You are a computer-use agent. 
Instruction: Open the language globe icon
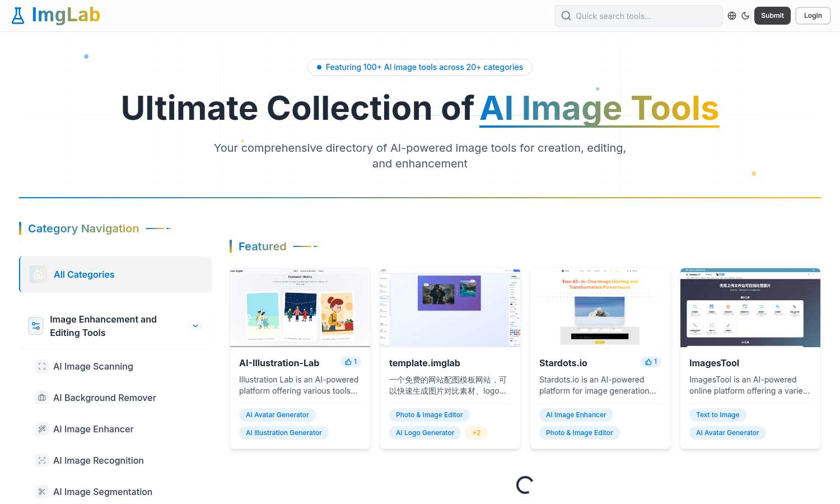pos(732,16)
